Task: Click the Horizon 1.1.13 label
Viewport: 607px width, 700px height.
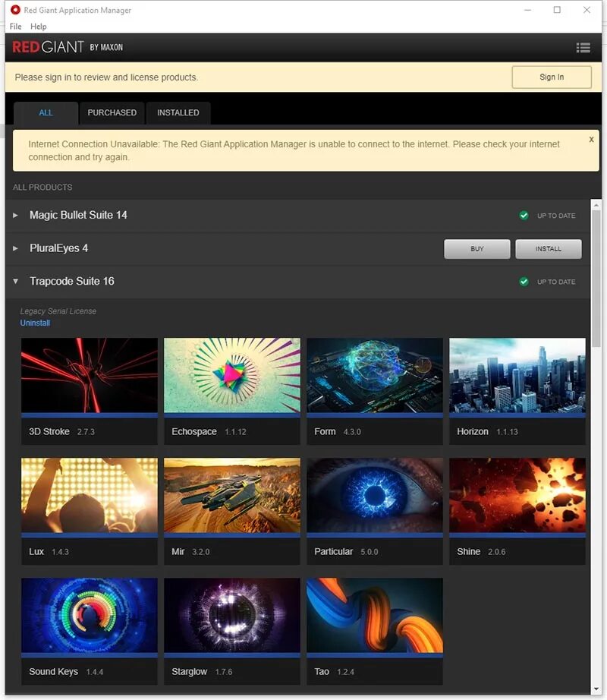Action: [x=487, y=432]
